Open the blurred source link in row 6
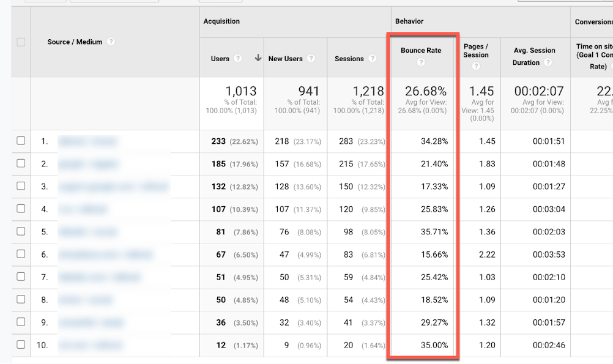This screenshot has width=613, height=364. click(105, 254)
